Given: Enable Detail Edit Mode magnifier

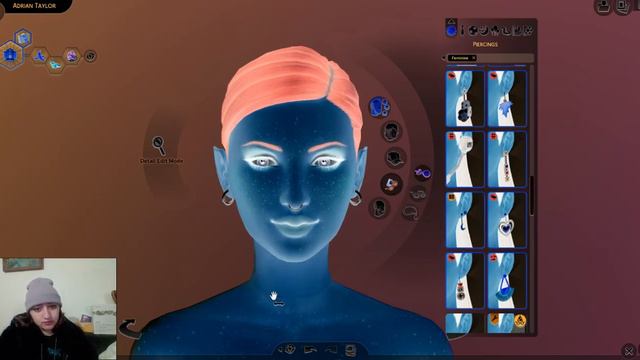Looking at the screenshot, I should tap(159, 145).
